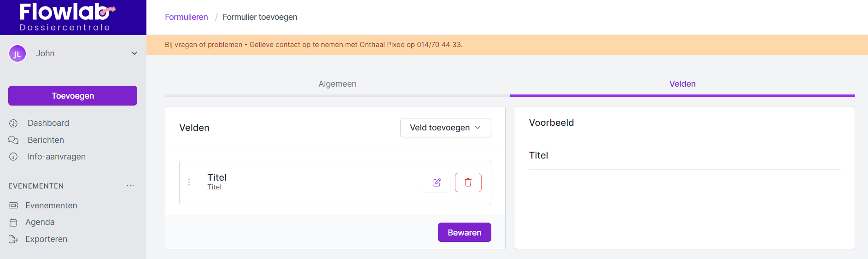Viewport: 868px width, 259px height.
Task: Click the Info-aanvragen info icon
Action: point(13,157)
